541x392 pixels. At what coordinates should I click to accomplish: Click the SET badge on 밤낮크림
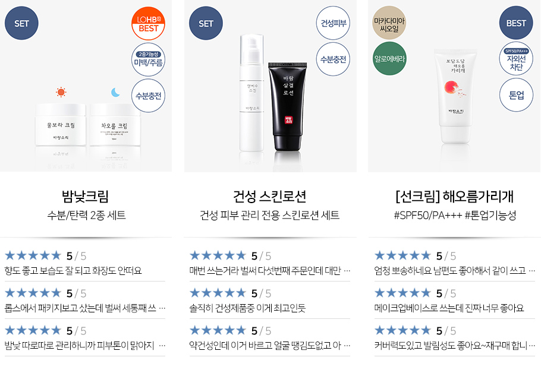21,23
